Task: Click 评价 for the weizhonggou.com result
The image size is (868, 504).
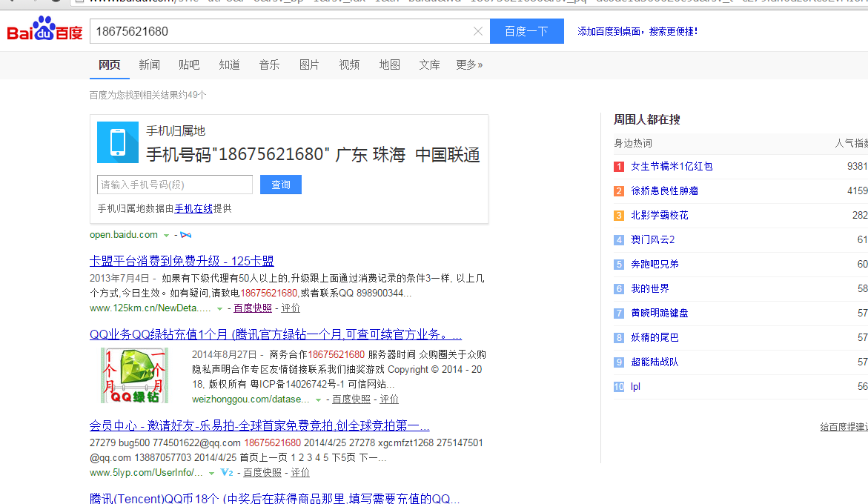Action: coord(389,399)
